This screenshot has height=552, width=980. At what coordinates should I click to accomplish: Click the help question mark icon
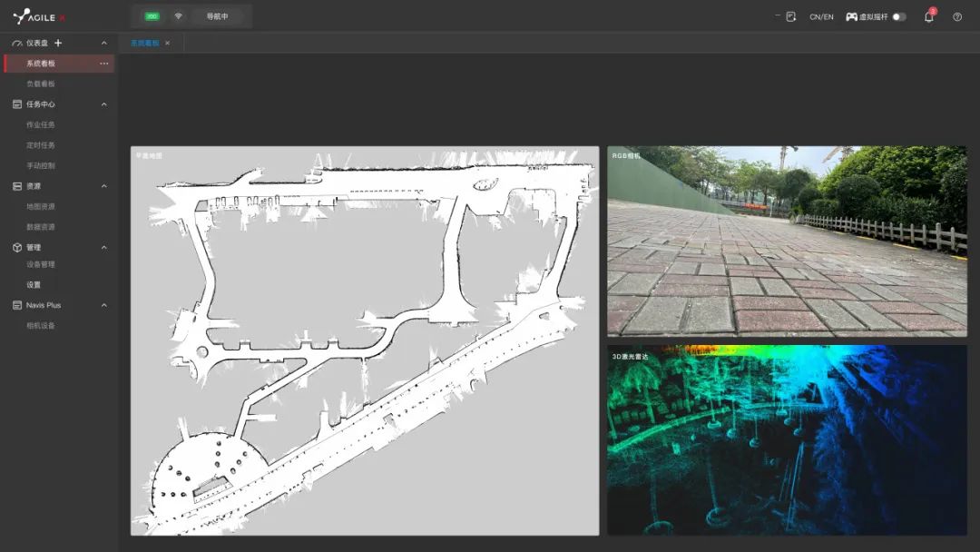point(957,16)
